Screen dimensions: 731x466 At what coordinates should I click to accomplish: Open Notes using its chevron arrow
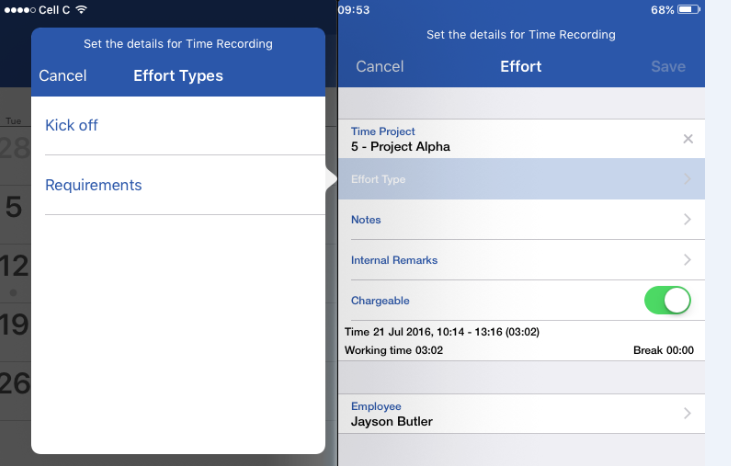687,219
